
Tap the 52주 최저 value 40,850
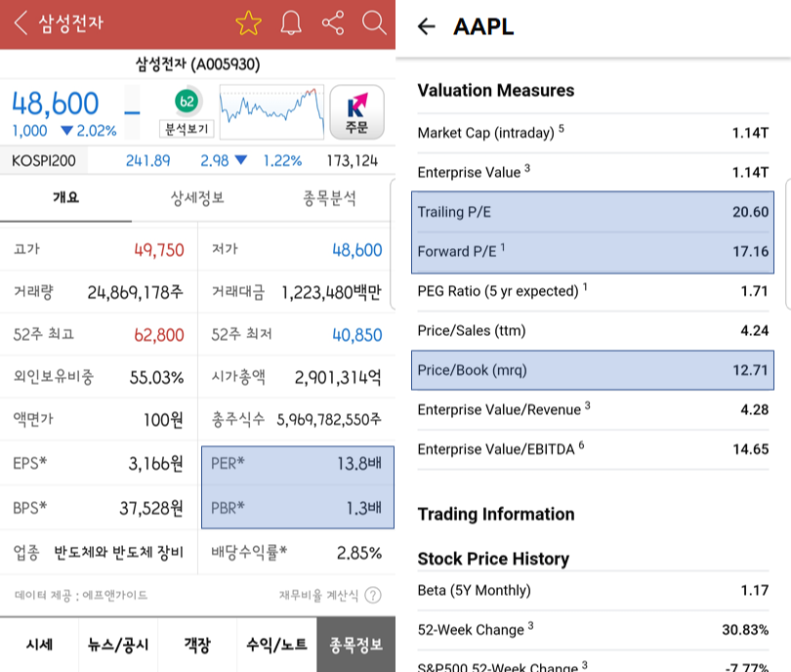[357, 334]
